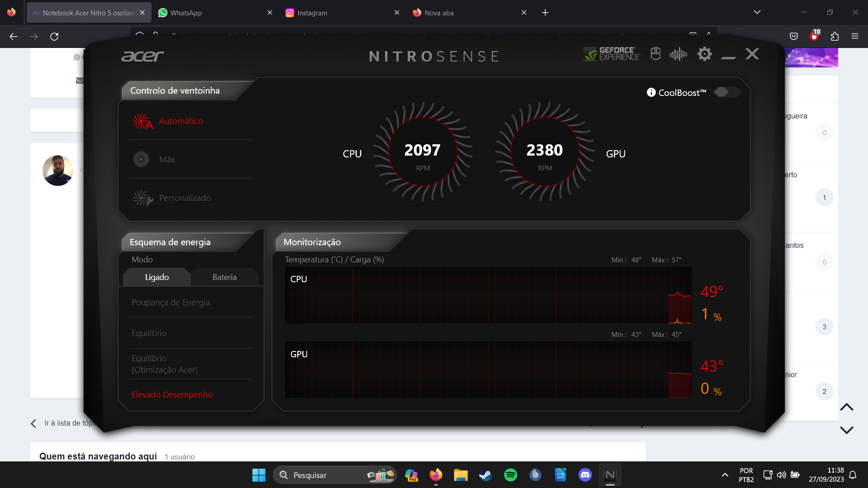Click the POR PTB2 language indicator
The height and width of the screenshot is (488, 868).
coord(746,475)
